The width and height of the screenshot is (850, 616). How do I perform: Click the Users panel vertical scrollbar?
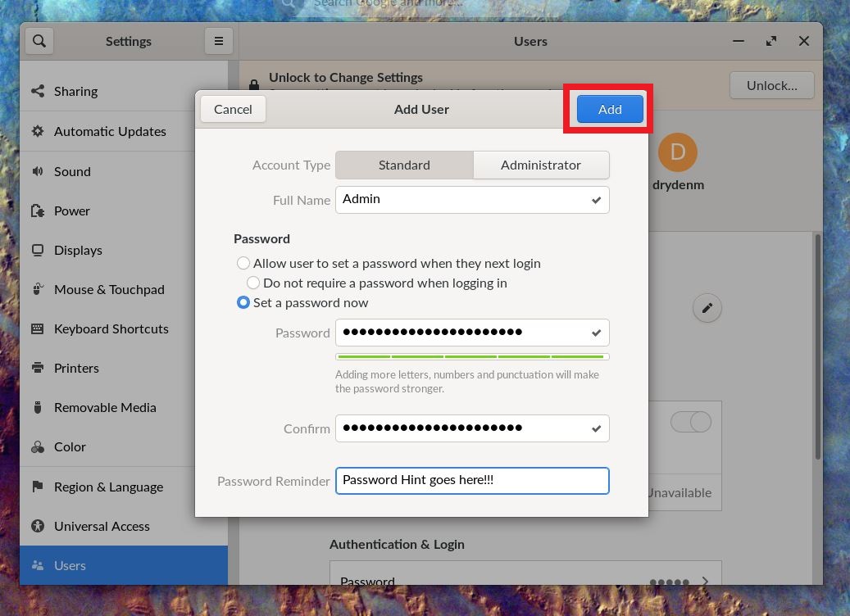point(817,346)
